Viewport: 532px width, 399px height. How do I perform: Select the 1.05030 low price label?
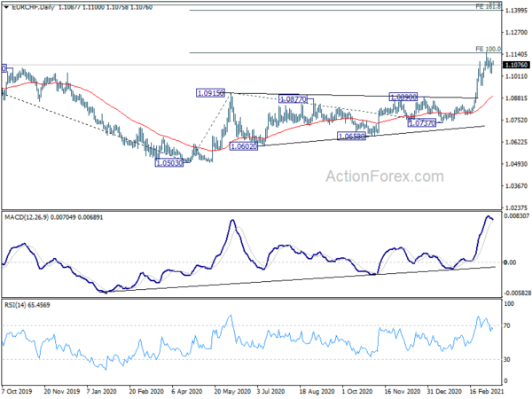click(169, 163)
